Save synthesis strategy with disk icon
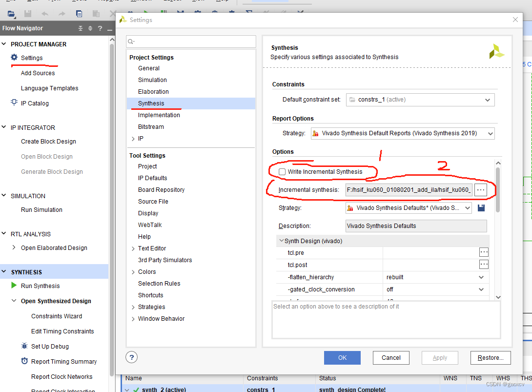 pos(481,207)
